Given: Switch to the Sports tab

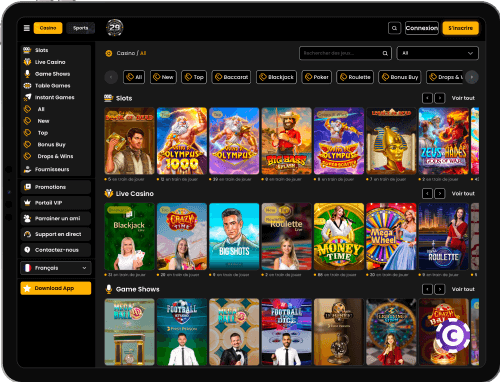Looking at the screenshot, I should point(81,28).
